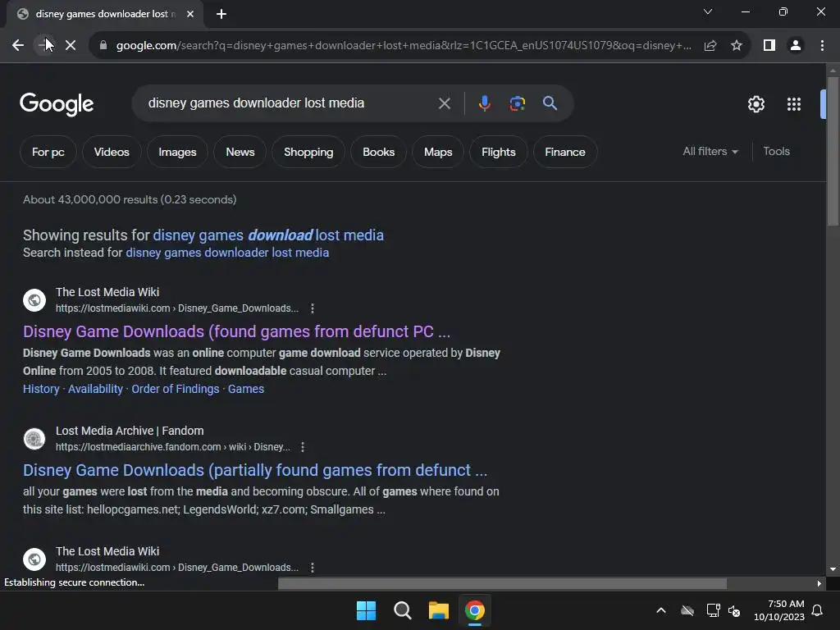
Task: Open the tab search chevron in title bar
Action: [x=708, y=11]
